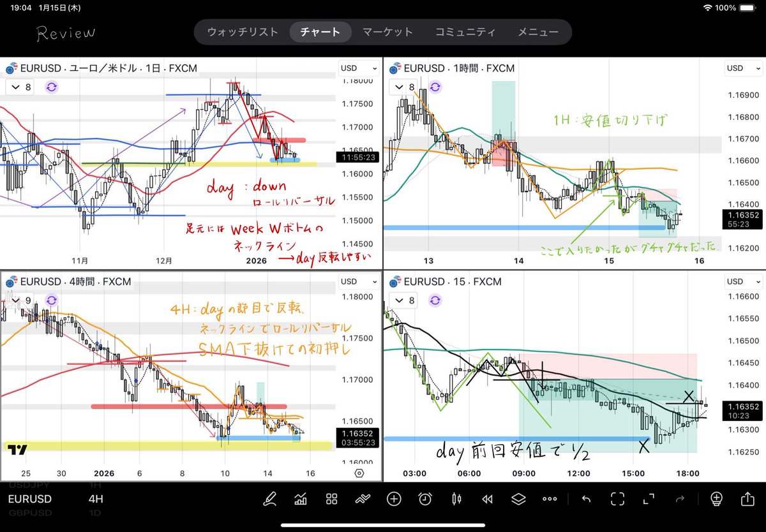Create a new alert with the clock icon
This screenshot has height=532, width=766.
point(425,499)
